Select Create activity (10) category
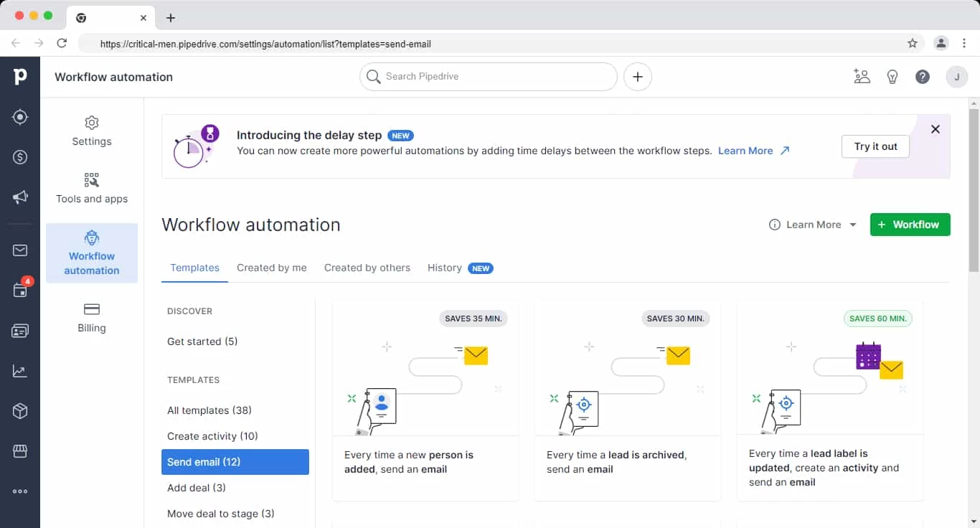 [235, 436]
